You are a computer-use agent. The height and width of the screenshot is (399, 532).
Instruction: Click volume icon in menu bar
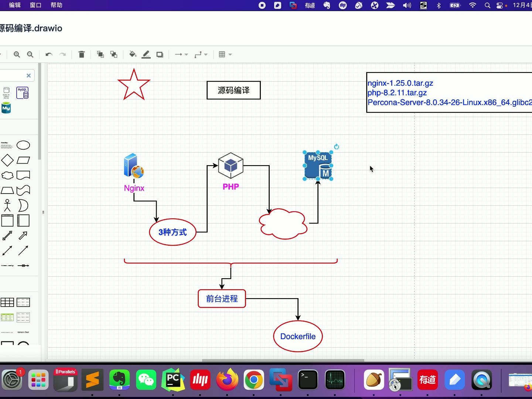tap(407, 5)
